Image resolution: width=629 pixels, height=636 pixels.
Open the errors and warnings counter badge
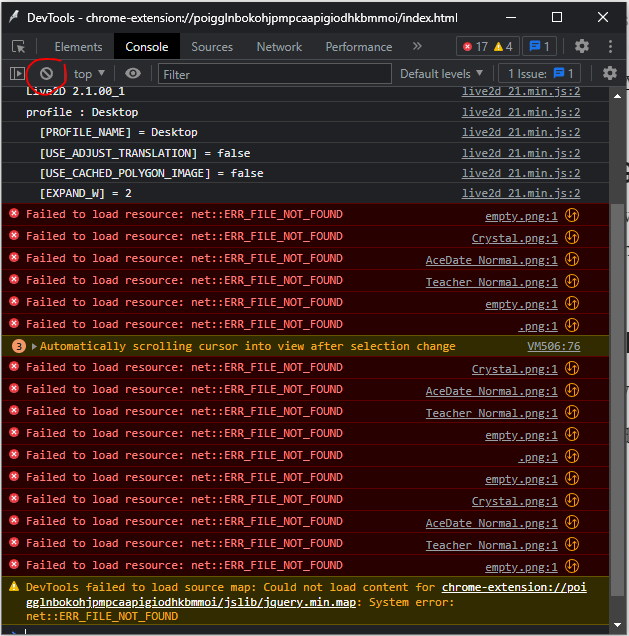coord(487,47)
